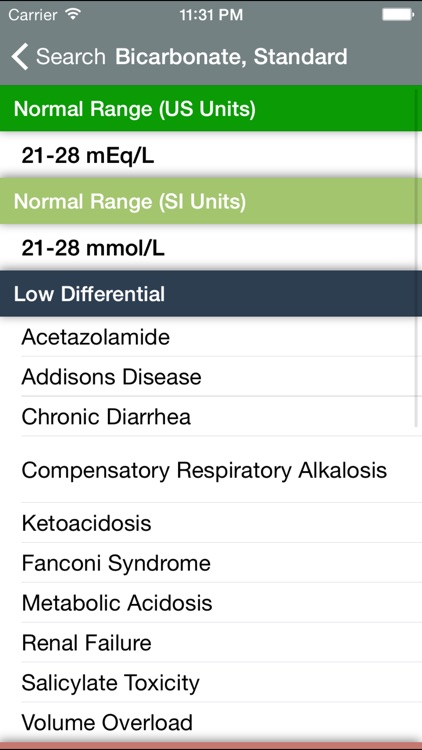Select the 21-28 mmol/L value row

(211, 248)
